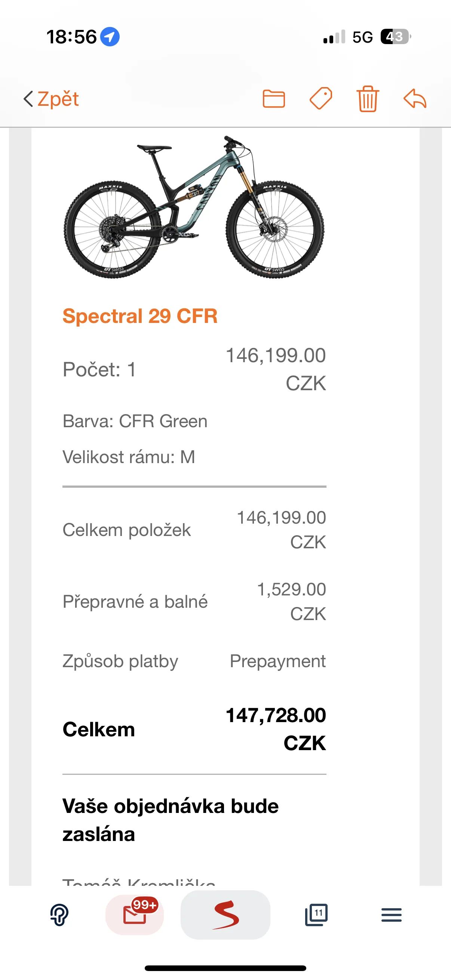
Task: Reply using the arrow icon
Action: tap(415, 99)
